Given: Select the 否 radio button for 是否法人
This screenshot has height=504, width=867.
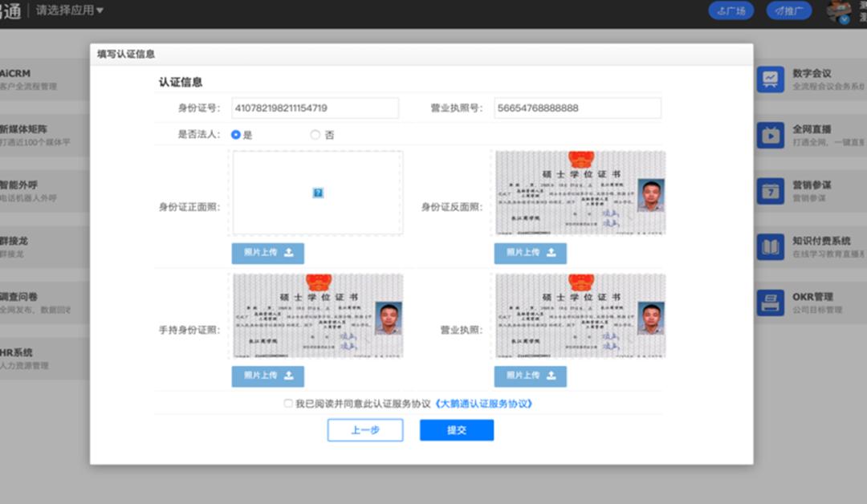Looking at the screenshot, I should tap(315, 135).
